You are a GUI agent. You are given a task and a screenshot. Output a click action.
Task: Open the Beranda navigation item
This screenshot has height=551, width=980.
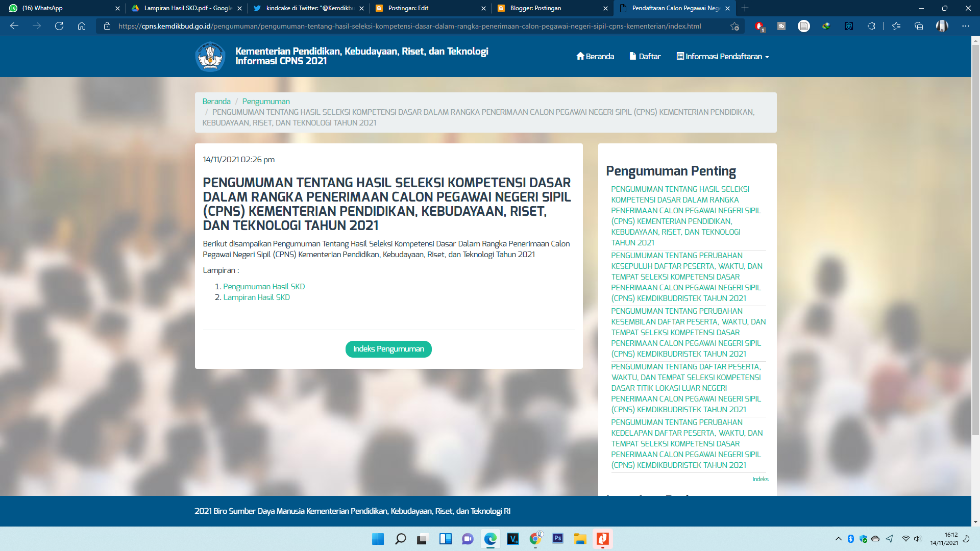tap(595, 57)
